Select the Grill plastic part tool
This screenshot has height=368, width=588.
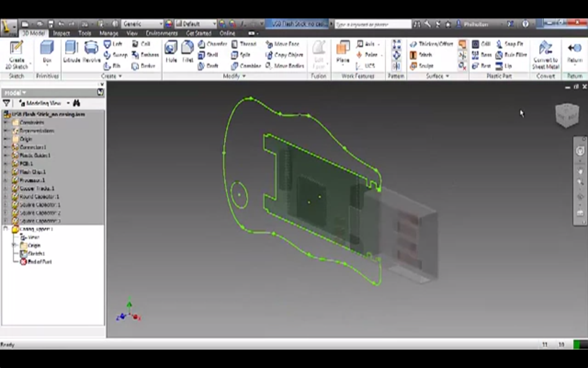(x=481, y=44)
